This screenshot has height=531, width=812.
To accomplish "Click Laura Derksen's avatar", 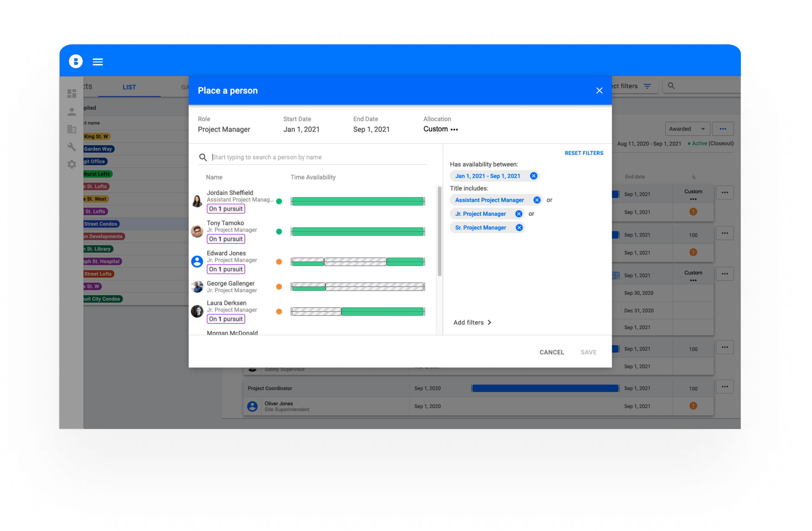I will tap(197, 311).
